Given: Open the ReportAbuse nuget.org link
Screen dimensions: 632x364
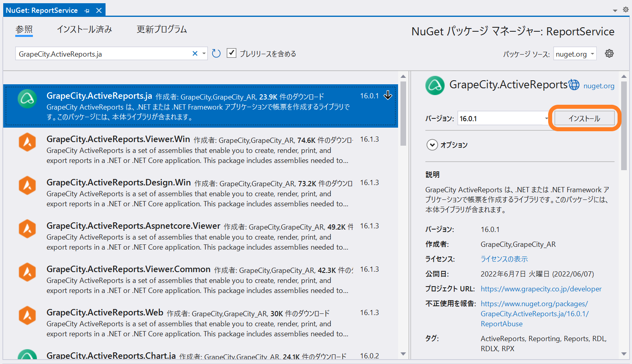Looking at the screenshot, I should [x=534, y=314].
